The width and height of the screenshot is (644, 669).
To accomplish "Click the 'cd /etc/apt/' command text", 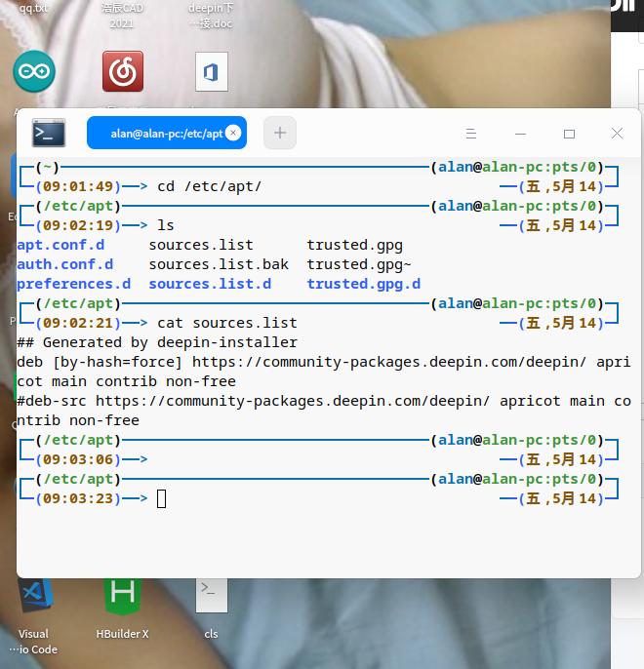I will tap(209, 186).
